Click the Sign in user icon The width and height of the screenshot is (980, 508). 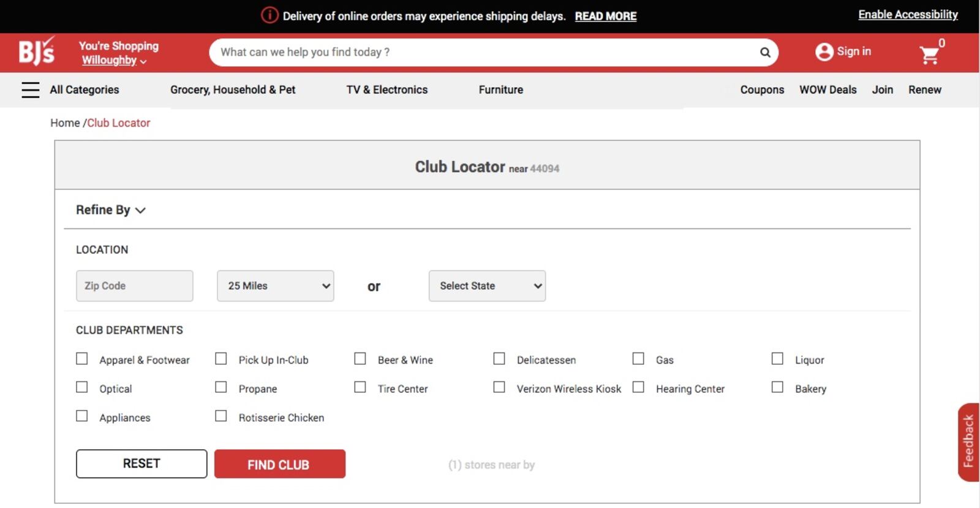tap(824, 52)
